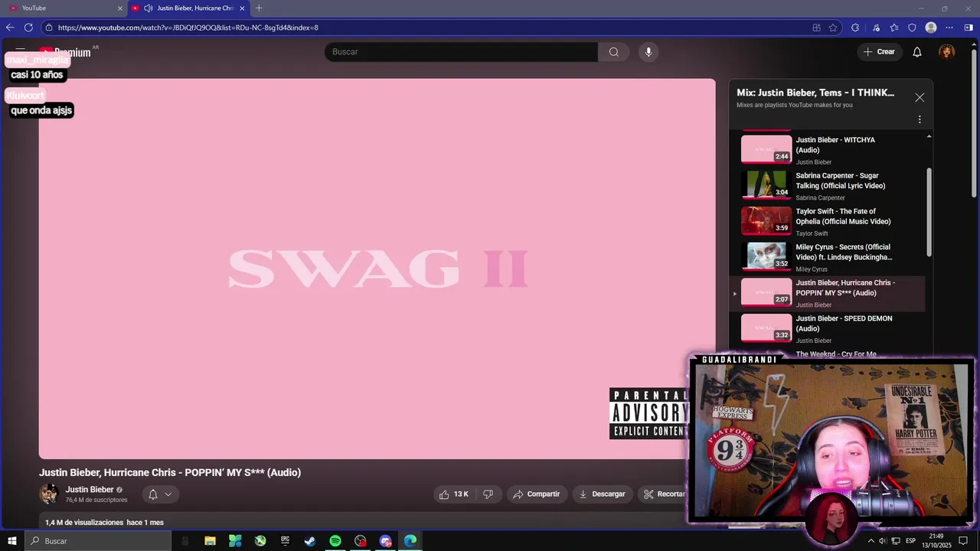Click the YouTube Buscar search field
The height and width of the screenshot is (551, 980).
click(462, 52)
